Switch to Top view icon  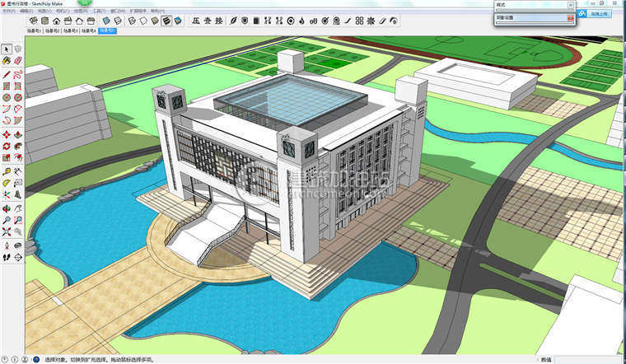click(45, 21)
